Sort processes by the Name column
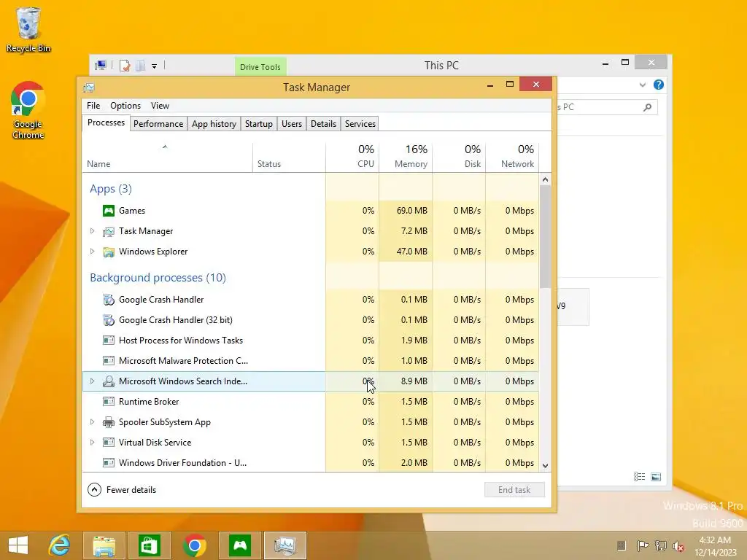The width and height of the screenshot is (747, 560). [x=167, y=157]
